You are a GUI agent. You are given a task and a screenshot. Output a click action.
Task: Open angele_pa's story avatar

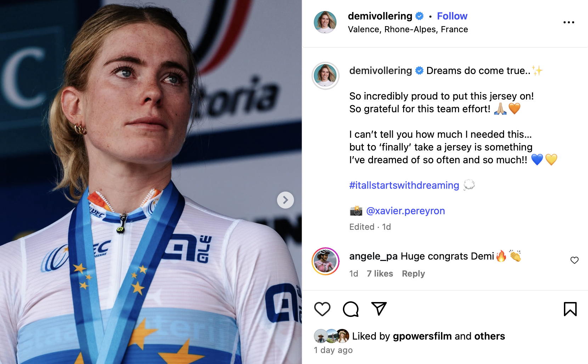click(x=325, y=261)
